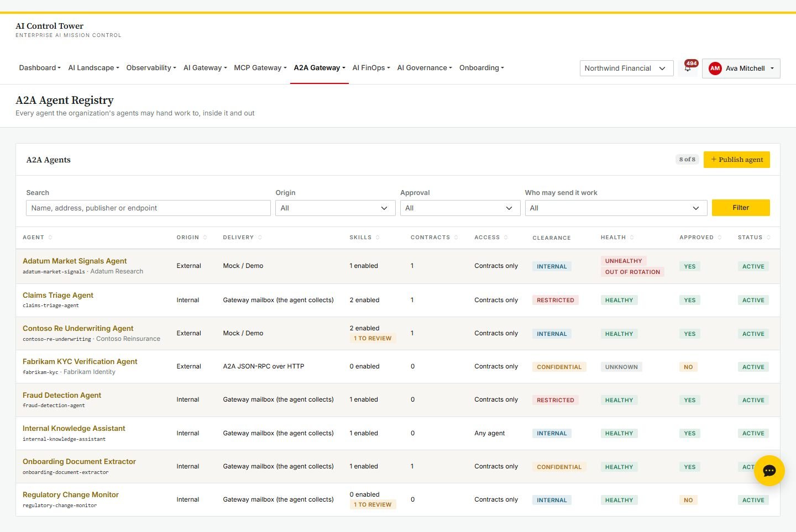The image size is (796, 532).
Task: Sort by the Skills column sort icon
Action: click(378, 238)
